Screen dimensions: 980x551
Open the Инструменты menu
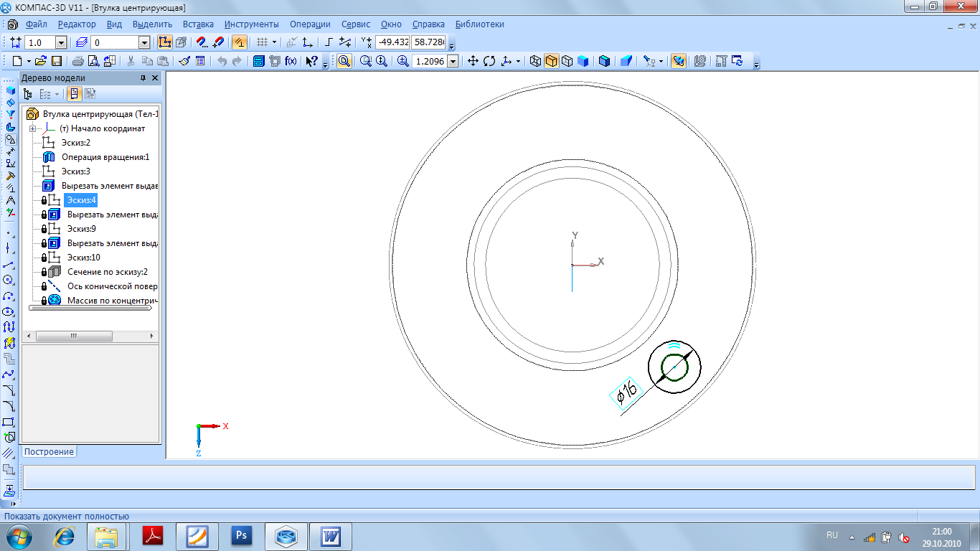252,24
